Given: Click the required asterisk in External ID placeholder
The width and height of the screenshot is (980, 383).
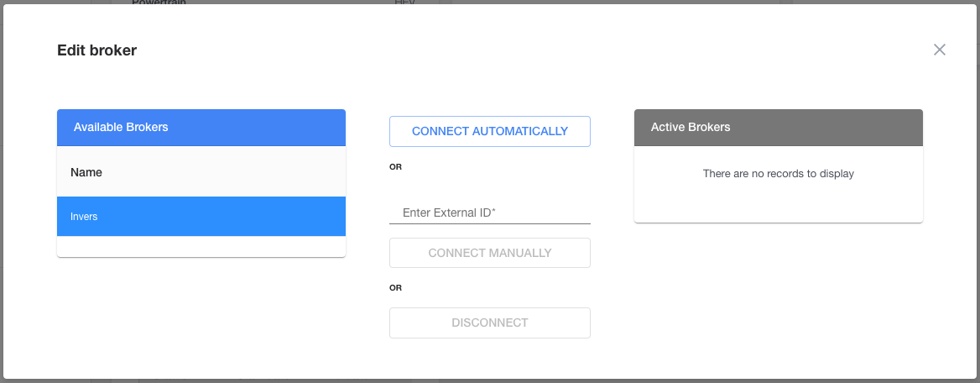Looking at the screenshot, I should click(493, 210).
